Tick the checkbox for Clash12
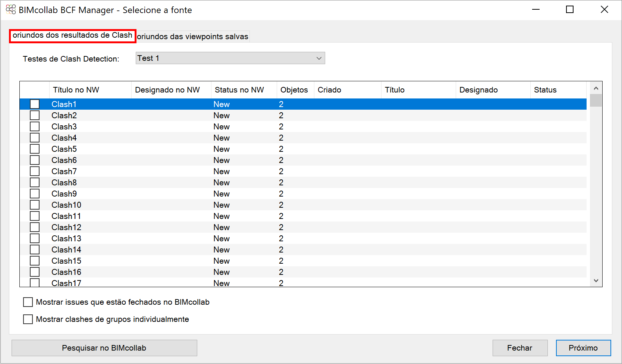622x364 pixels. pyautogui.click(x=35, y=227)
